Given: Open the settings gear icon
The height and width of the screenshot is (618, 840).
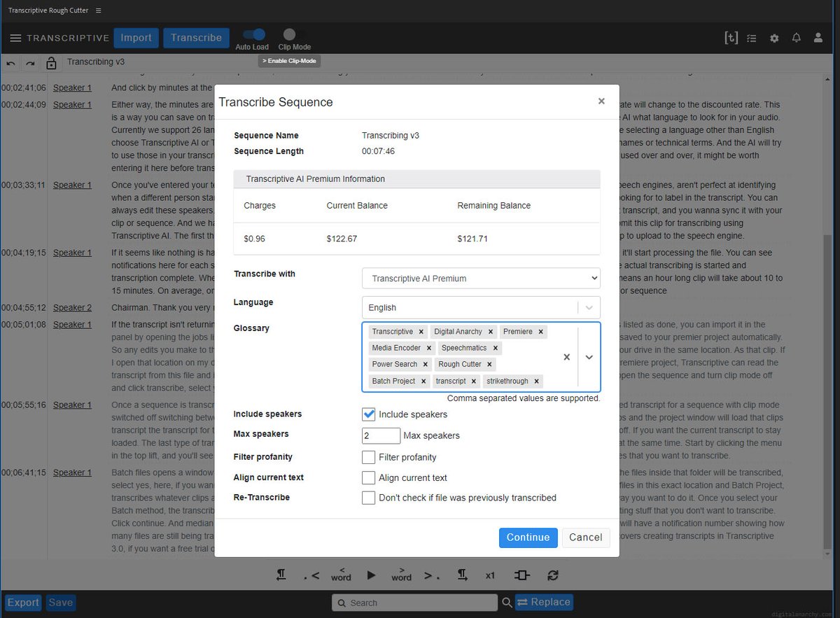Looking at the screenshot, I should coord(774,38).
